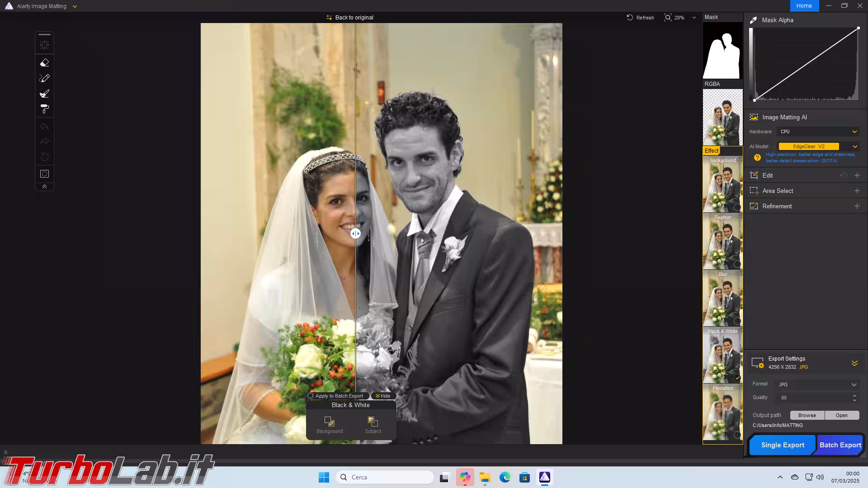
Task: Enable Apply to Batch Export radio button
Action: click(x=311, y=396)
